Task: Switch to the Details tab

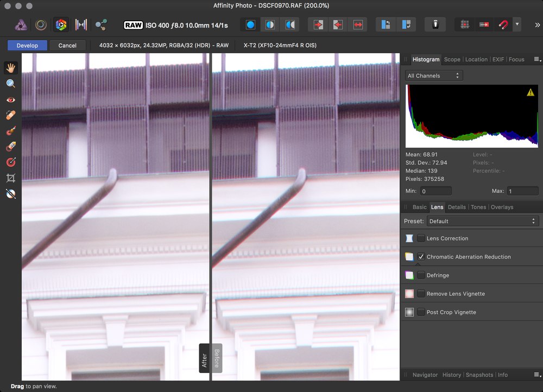Action: point(457,207)
